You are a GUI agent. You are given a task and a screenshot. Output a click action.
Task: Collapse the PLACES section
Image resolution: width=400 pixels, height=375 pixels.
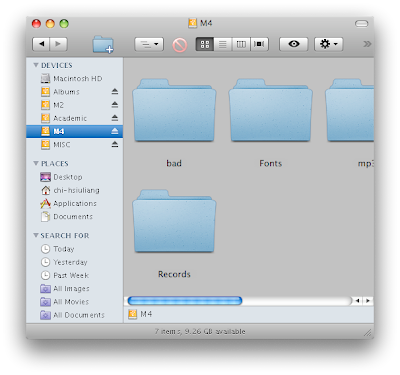pos(36,163)
